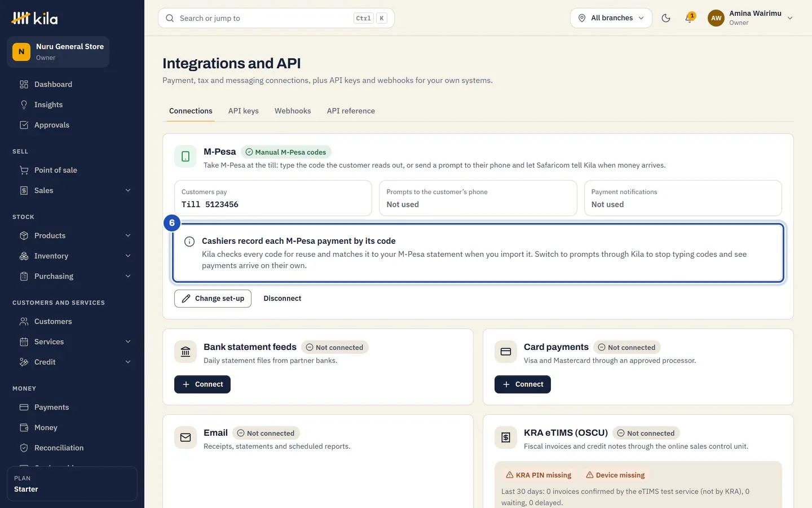812x508 pixels.
Task: Click the Email envelope icon
Action: coord(186,437)
